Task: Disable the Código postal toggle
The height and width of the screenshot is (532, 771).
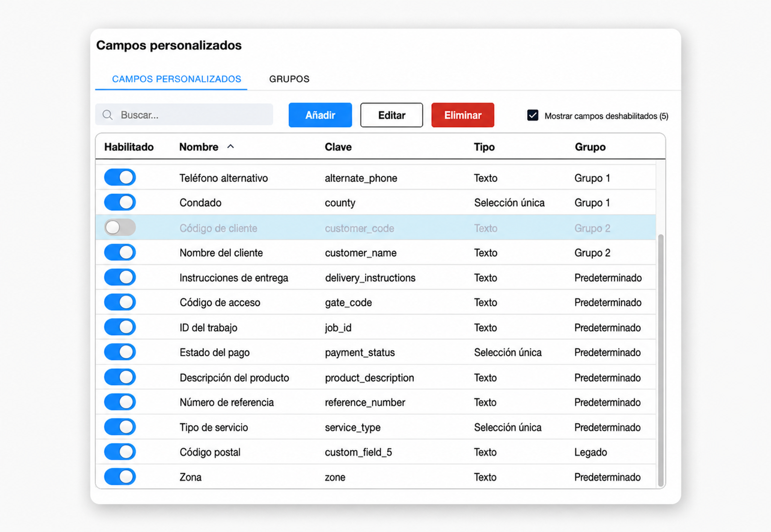Action: (120, 452)
